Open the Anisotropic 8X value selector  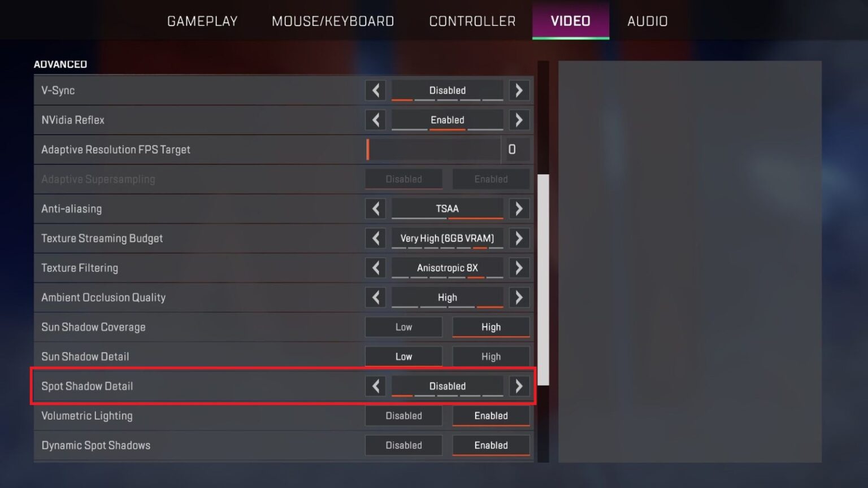click(x=448, y=268)
